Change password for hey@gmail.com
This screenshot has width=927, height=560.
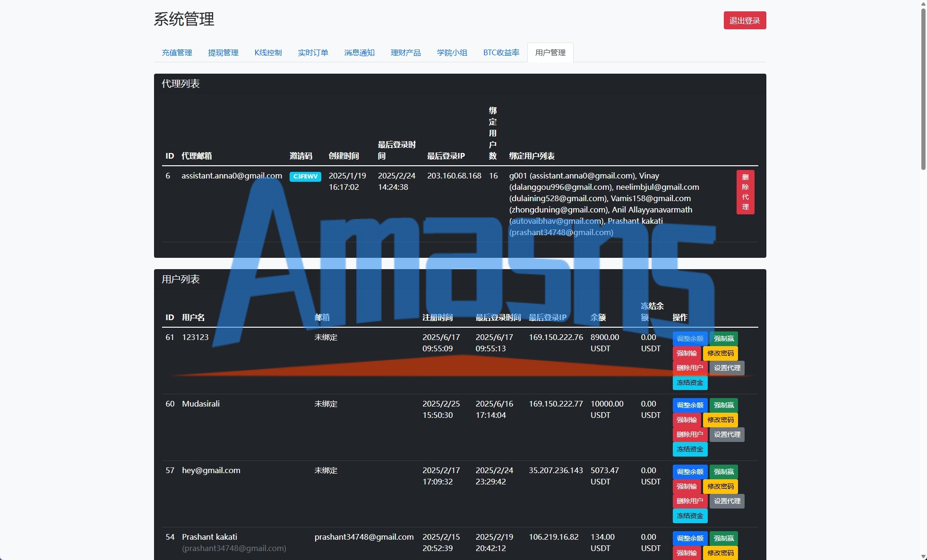click(721, 486)
